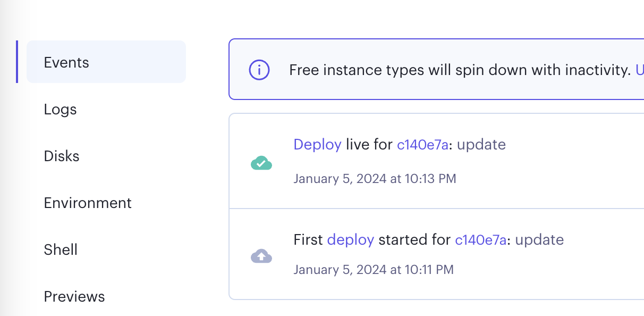Open the Deploy link in the live event

coord(317,145)
